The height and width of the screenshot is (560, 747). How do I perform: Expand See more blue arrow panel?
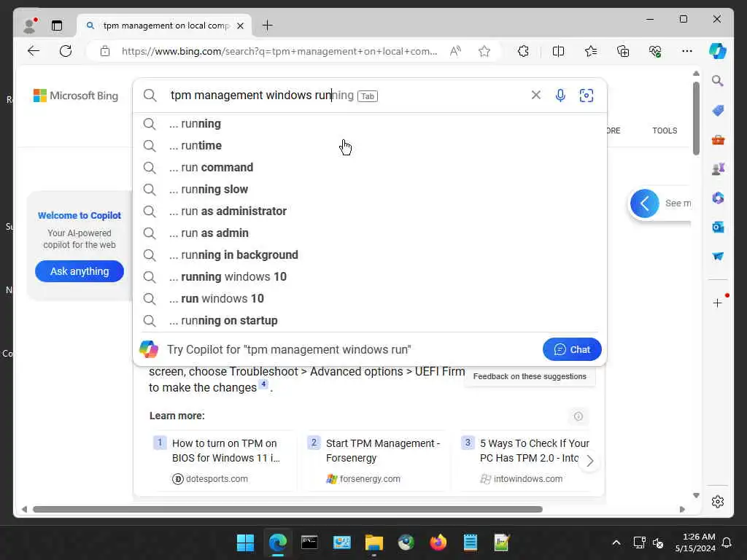[x=645, y=203]
